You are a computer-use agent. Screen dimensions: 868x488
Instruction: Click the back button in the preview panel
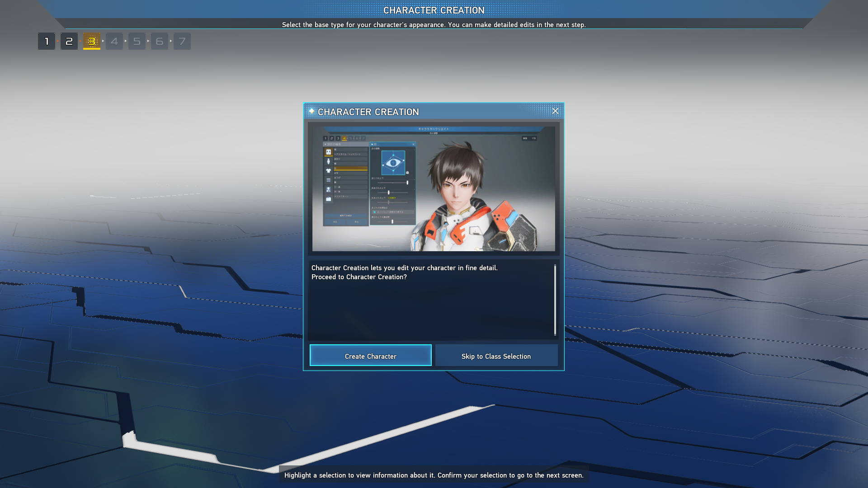(356, 221)
